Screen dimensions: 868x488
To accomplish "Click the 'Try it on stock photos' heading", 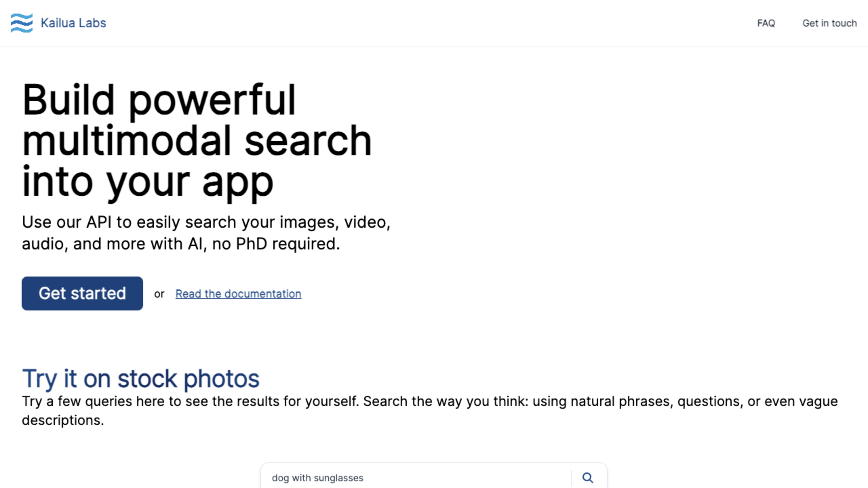I will tap(141, 379).
